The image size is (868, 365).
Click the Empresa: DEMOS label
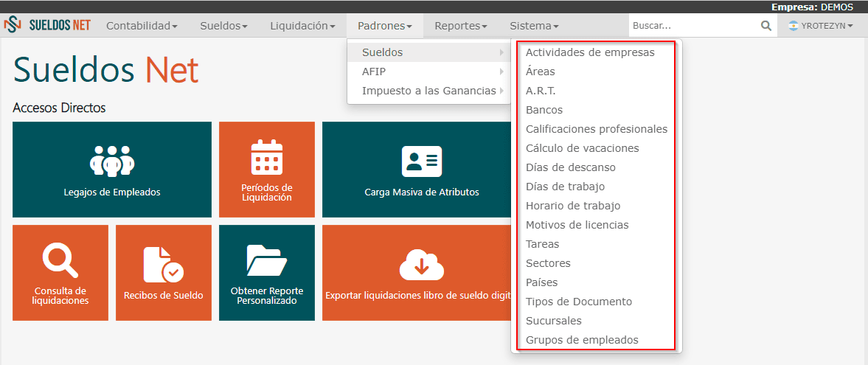tap(813, 7)
